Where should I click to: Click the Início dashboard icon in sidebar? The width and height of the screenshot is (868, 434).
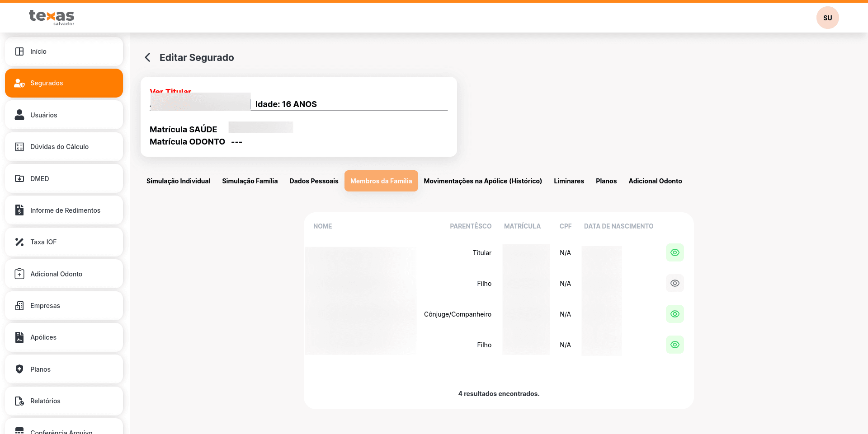coord(19,51)
